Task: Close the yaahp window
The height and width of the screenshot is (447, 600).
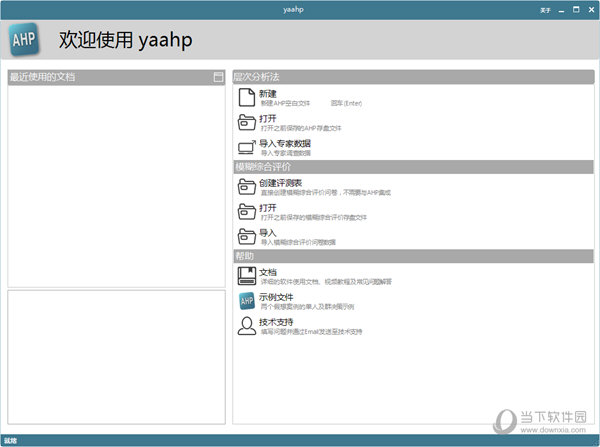Action: point(591,10)
